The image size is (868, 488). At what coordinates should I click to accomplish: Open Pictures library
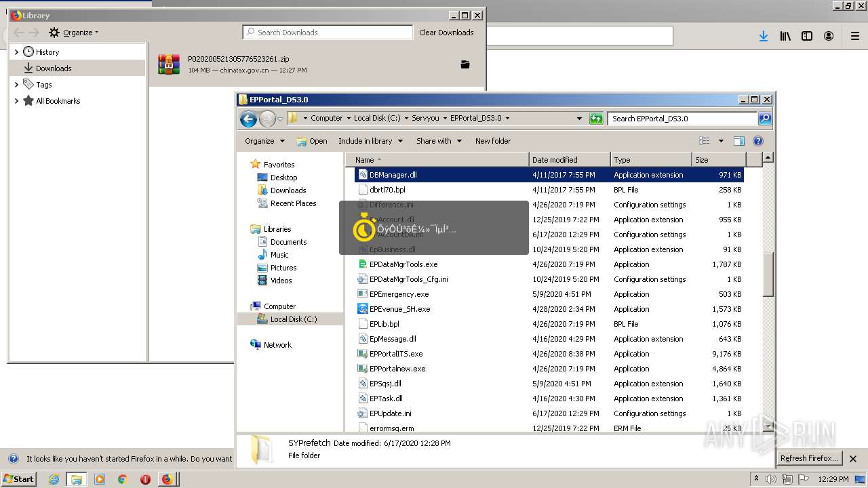click(x=277, y=268)
